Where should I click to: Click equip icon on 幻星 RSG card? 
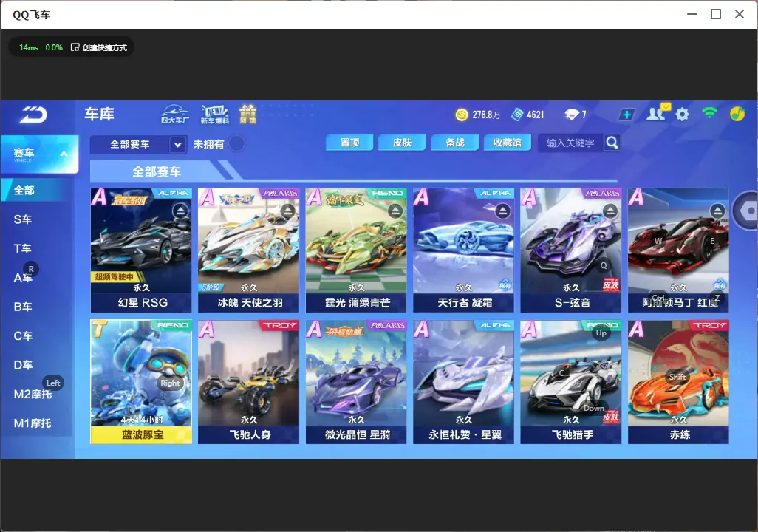(180, 211)
